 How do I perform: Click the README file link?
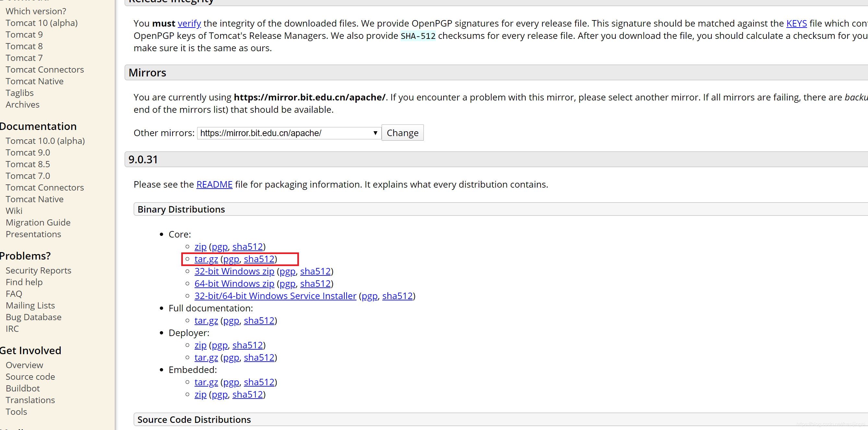click(214, 184)
